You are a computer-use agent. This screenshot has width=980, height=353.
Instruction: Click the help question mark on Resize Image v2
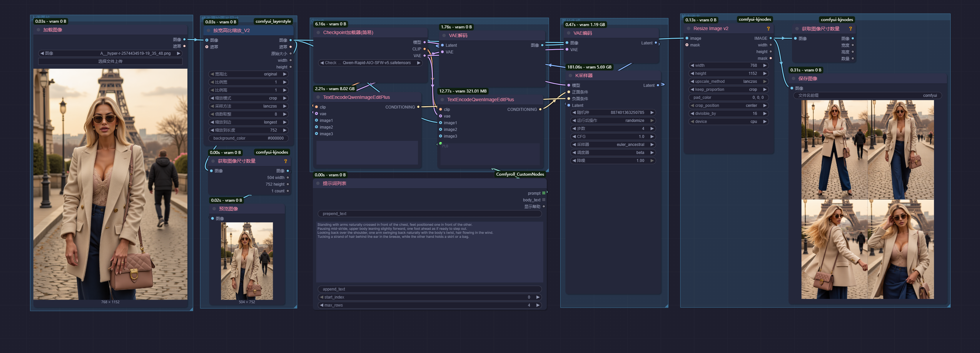click(x=768, y=28)
